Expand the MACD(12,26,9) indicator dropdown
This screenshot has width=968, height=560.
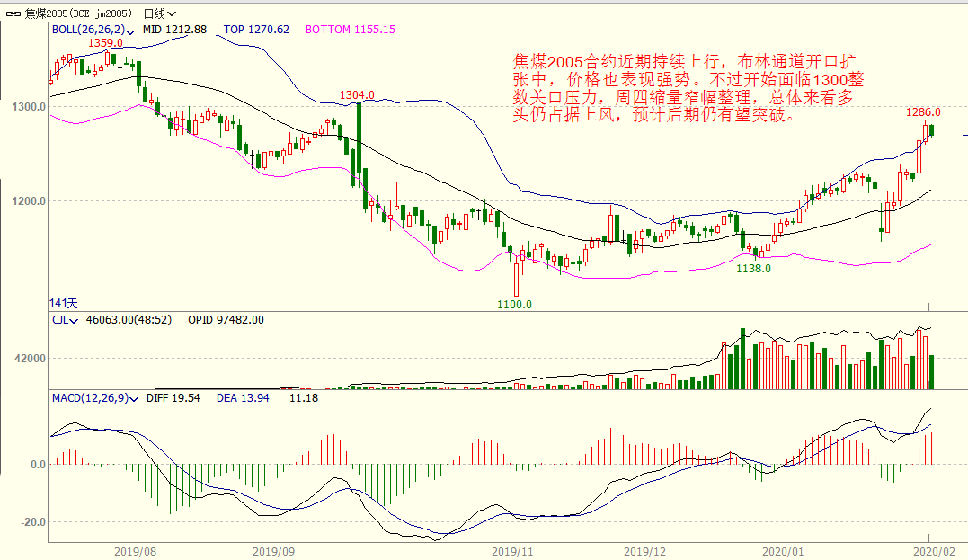137,397
